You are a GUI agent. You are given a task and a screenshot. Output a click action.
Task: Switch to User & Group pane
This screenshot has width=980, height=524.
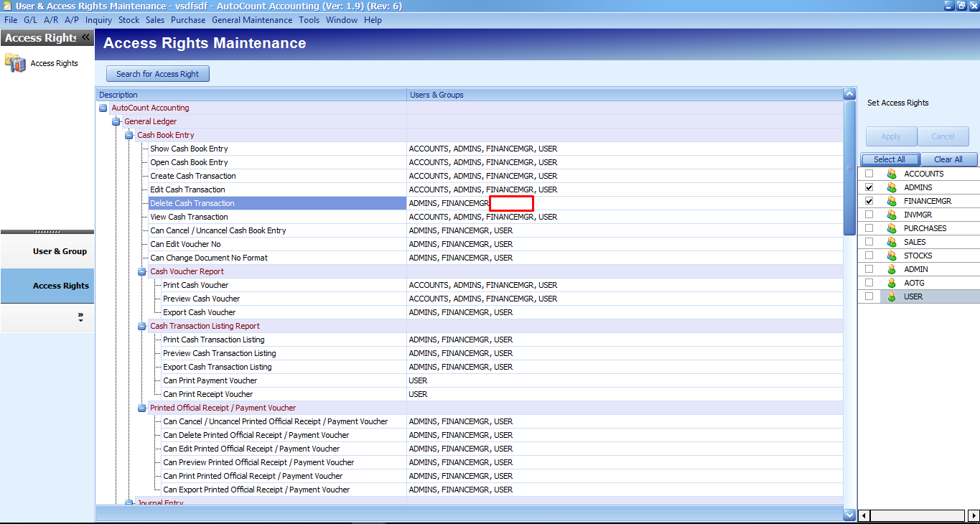pyautogui.click(x=47, y=251)
